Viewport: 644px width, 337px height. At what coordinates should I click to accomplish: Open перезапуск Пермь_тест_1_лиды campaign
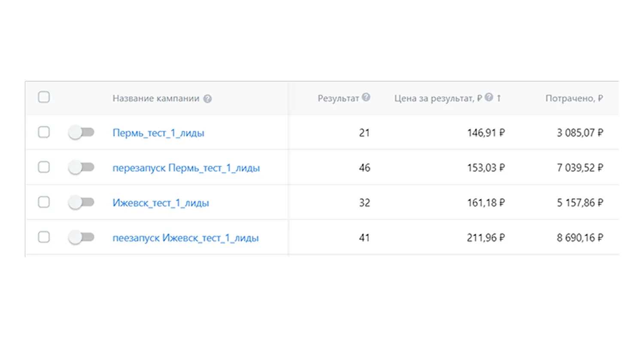point(186,168)
